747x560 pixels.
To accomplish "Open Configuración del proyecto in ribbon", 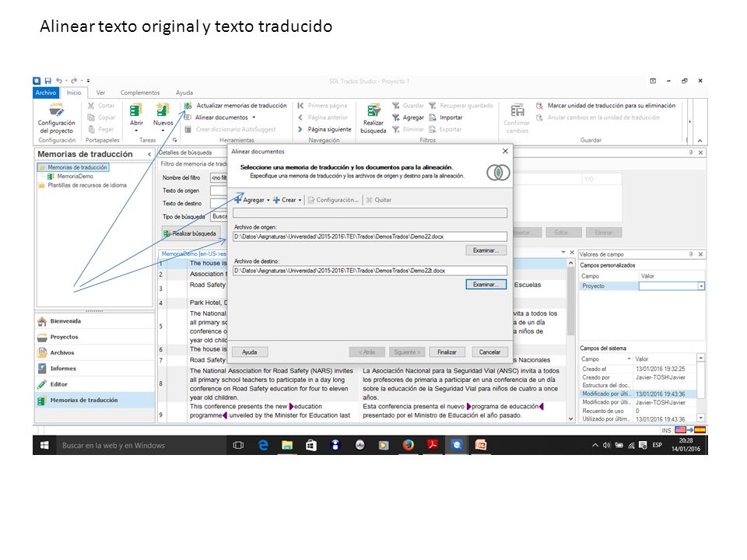I will point(56,118).
